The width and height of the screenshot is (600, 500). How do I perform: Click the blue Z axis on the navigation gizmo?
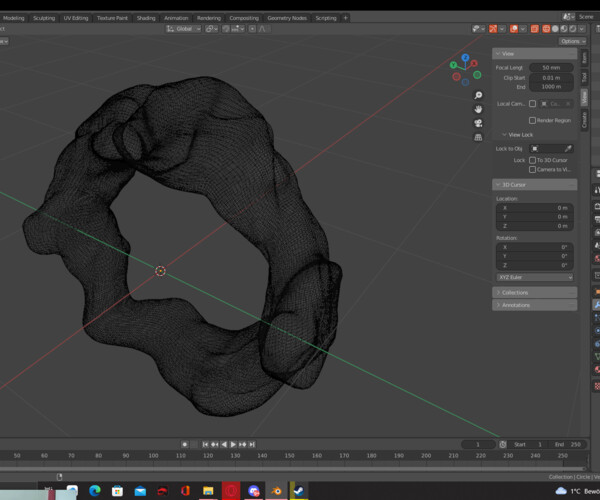(x=465, y=57)
